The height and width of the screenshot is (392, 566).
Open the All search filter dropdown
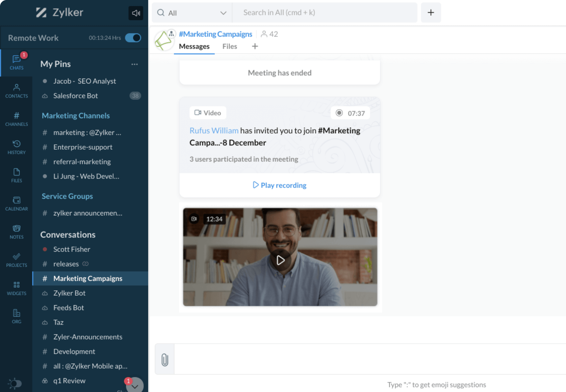point(224,12)
